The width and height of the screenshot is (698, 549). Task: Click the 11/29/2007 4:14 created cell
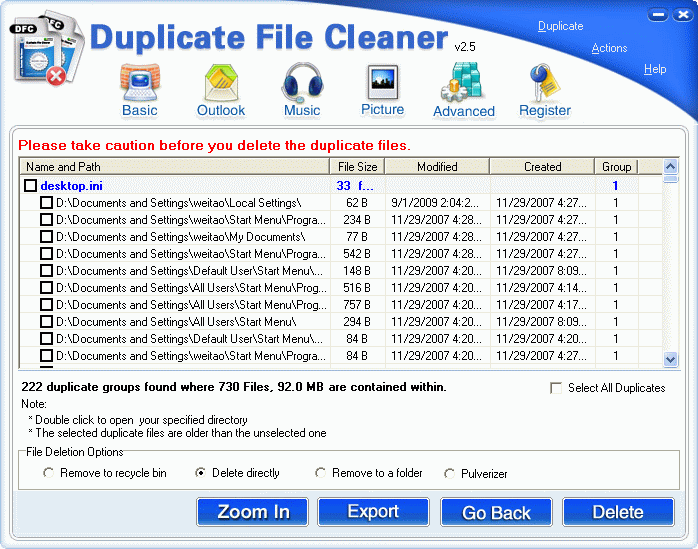541,288
